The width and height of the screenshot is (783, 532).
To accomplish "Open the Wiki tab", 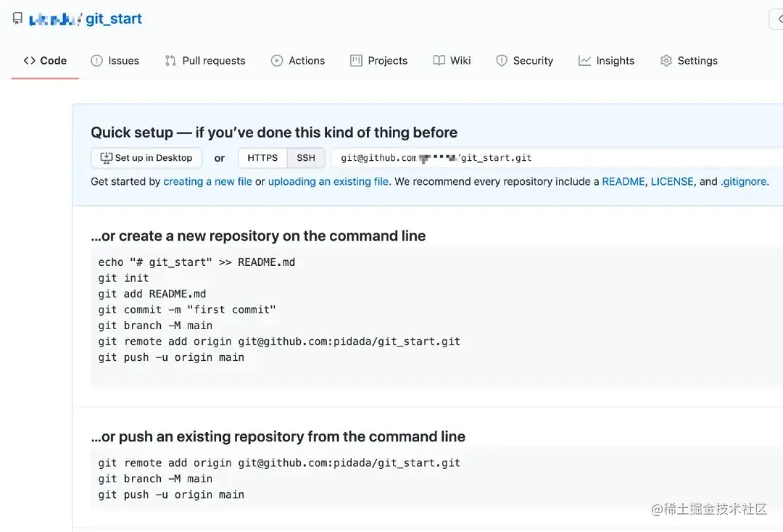I will [452, 60].
